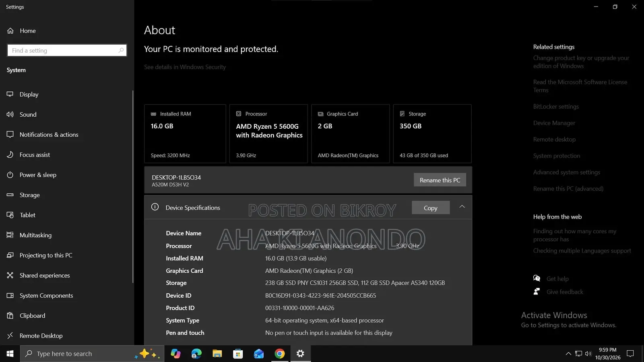This screenshot has width=644, height=362.
Task: Open See details in Windows Security link
Action: coord(185,67)
